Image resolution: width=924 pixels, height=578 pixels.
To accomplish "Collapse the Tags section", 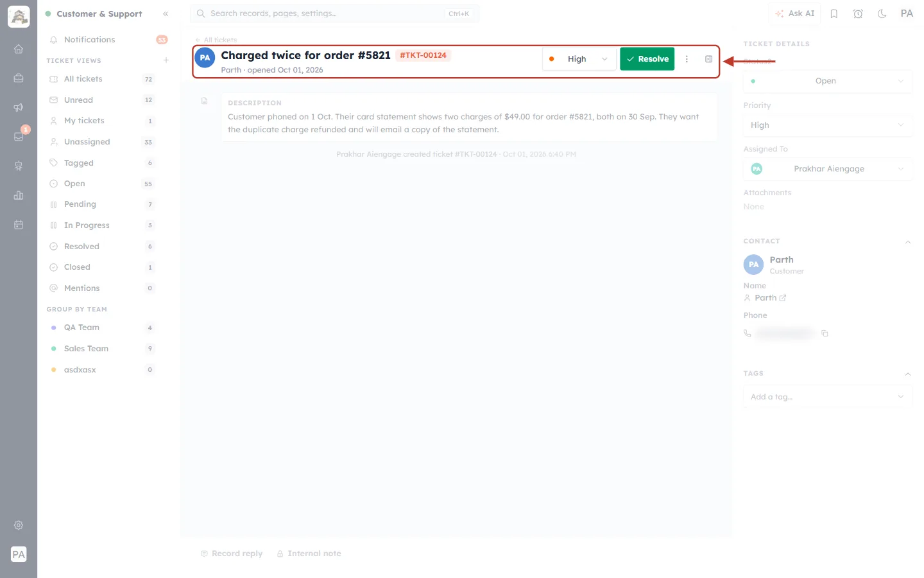I will click(x=908, y=374).
